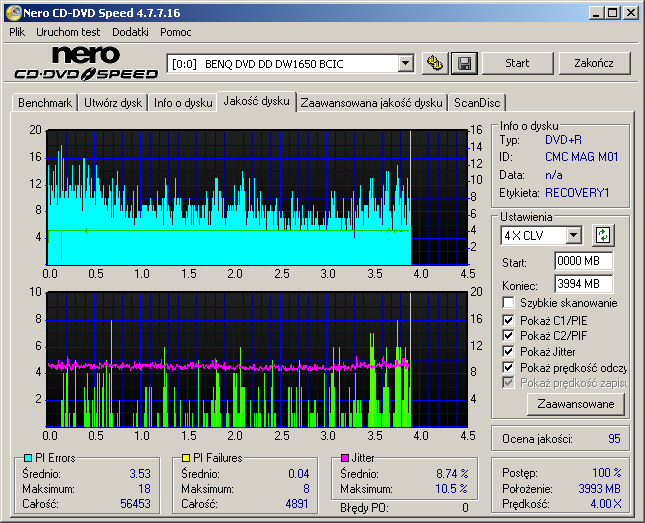Click Jitter maximum 10.5 % value
Screen dimensions: 645x523
click(451, 489)
